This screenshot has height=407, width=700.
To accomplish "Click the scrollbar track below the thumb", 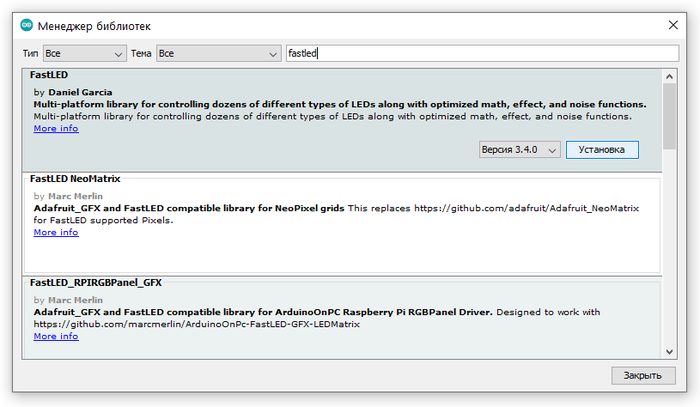I will pyautogui.click(x=670, y=250).
